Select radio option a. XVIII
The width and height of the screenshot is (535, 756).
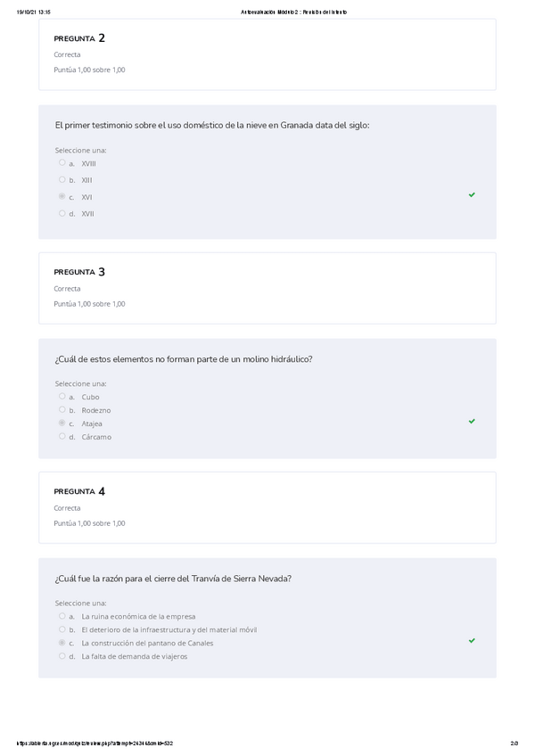tap(62, 163)
